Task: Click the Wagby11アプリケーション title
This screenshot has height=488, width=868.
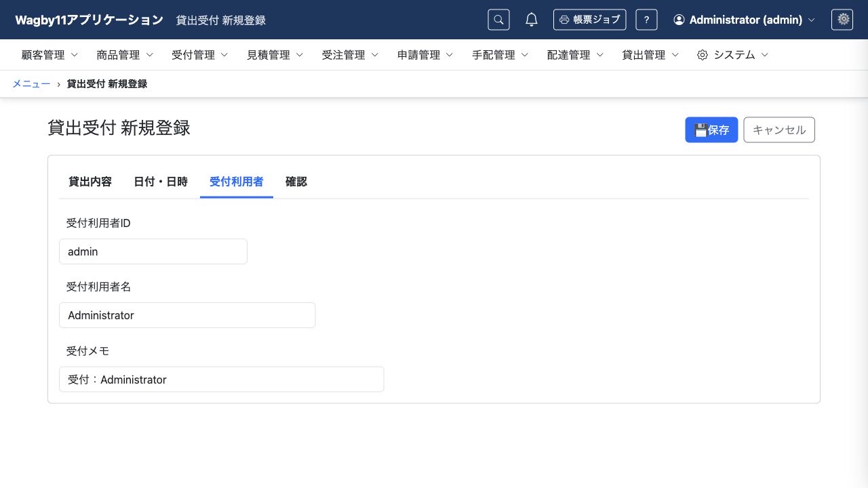Action: [90, 20]
